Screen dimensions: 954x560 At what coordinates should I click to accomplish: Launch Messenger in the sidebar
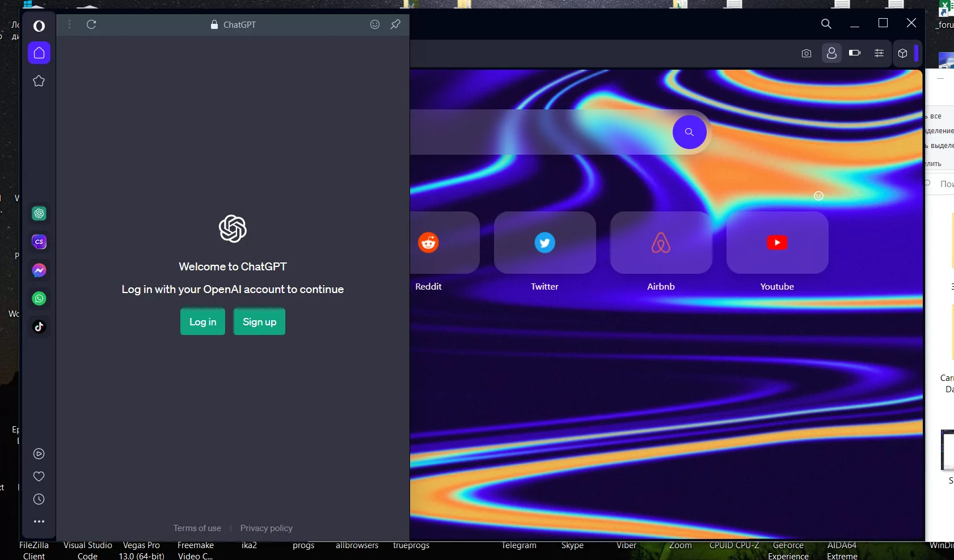pos(39,270)
